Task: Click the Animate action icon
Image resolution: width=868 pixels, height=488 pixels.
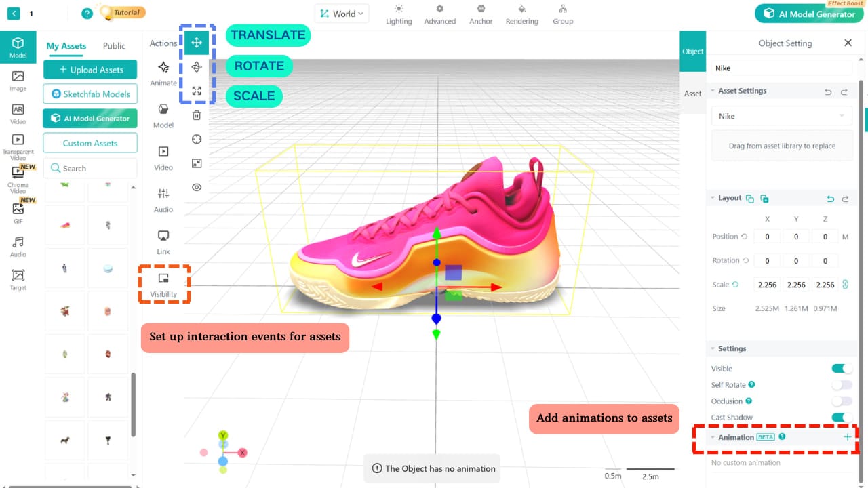Action: pyautogui.click(x=163, y=67)
